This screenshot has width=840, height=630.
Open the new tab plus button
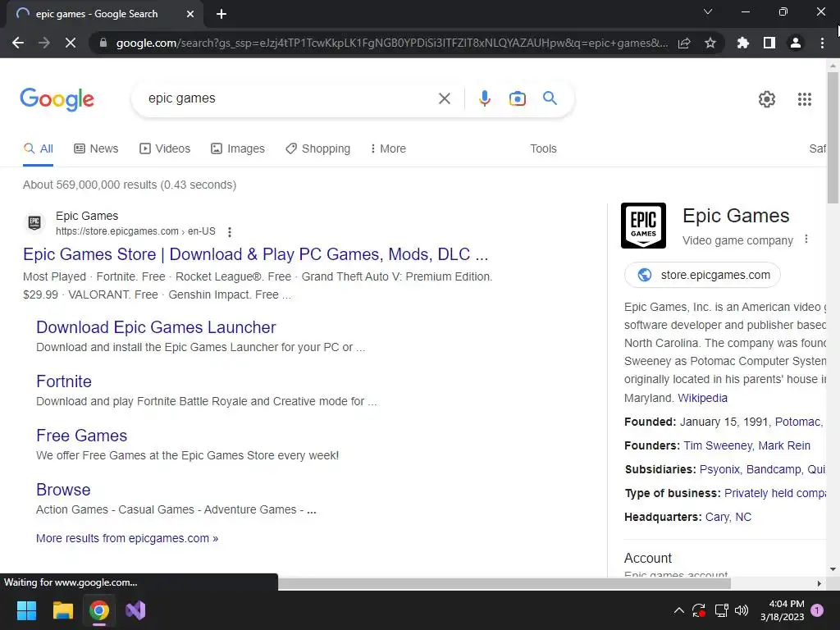(x=221, y=14)
